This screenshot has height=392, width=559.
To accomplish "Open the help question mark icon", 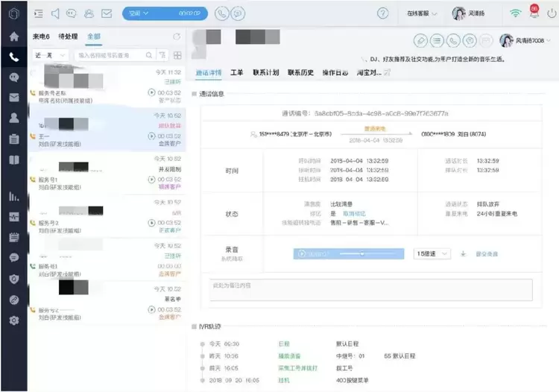I will 383,13.
